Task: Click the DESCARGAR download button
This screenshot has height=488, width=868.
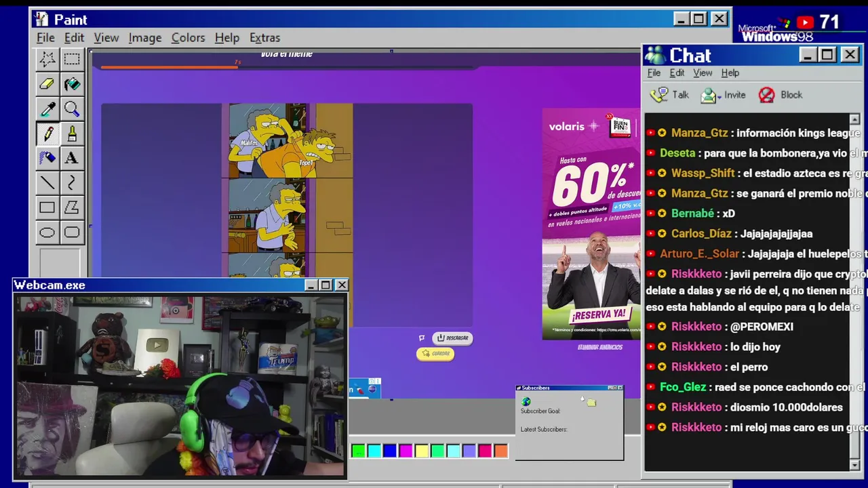Action: pos(452,338)
